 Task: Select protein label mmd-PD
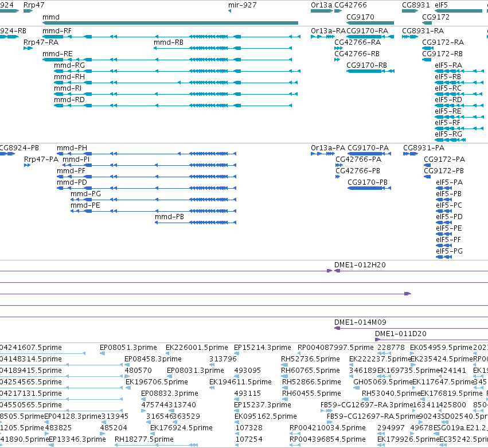coord(72,182)
